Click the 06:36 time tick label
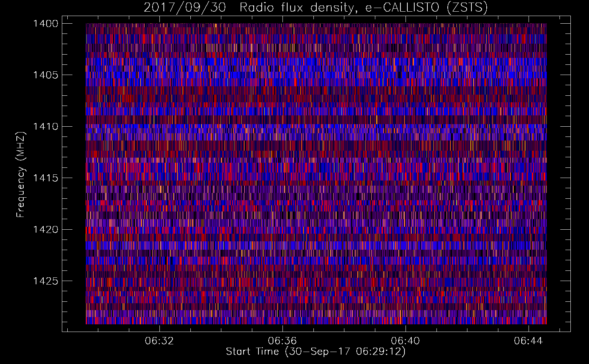Viewport: 589px width, 364px height. click(x=282, y=341)
